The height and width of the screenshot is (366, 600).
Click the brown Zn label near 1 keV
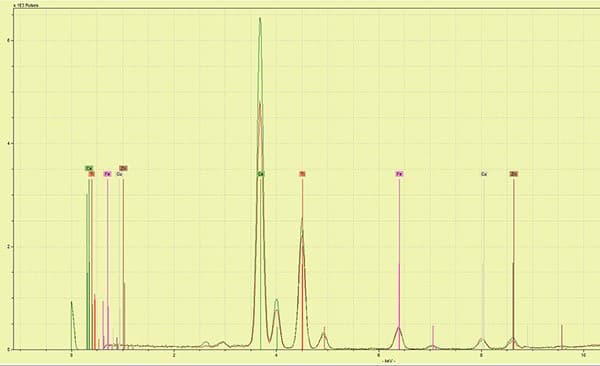pyautogui.click(x=123, y=168)
